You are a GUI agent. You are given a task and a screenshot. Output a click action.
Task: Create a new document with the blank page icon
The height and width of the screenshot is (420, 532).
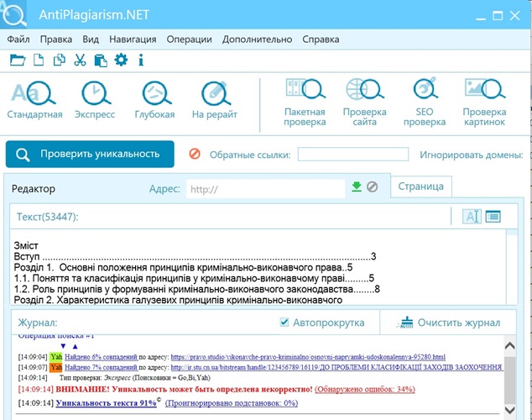[x=39, y=60]
